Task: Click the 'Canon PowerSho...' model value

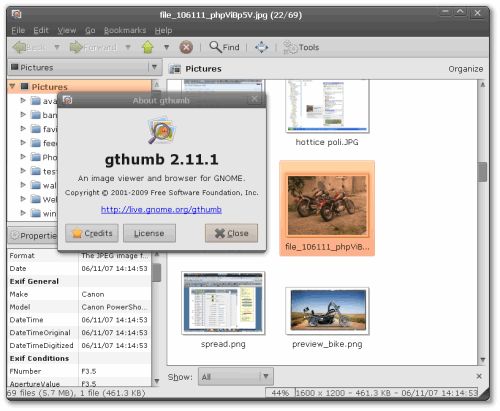Action: (x=114, y=307)
